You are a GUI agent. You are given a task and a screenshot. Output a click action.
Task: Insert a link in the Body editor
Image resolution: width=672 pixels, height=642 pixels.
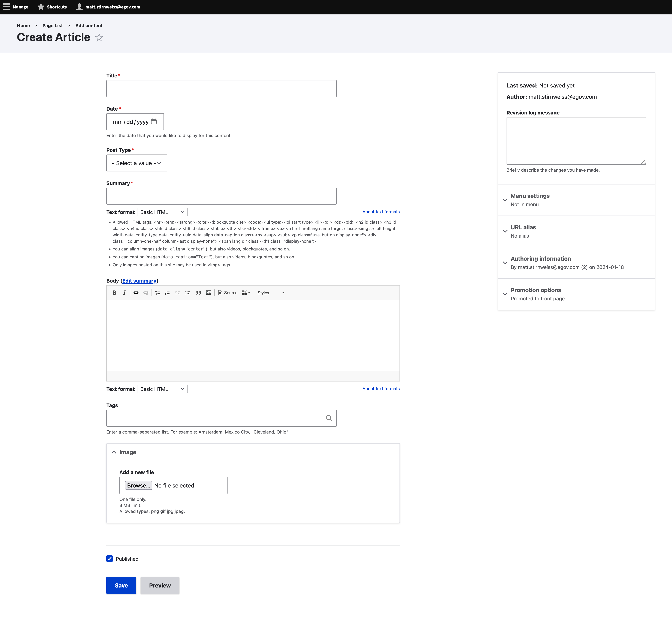click(x=136, y=293)
